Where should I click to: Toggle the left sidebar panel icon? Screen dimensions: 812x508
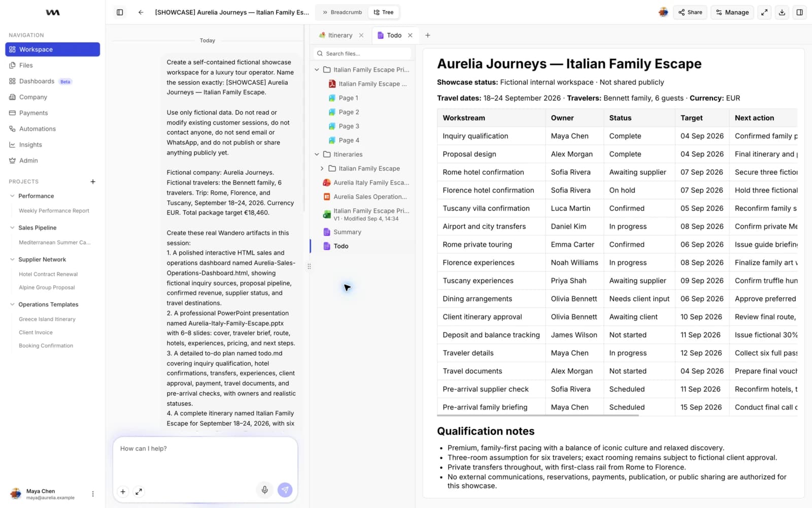click(120, 12)
